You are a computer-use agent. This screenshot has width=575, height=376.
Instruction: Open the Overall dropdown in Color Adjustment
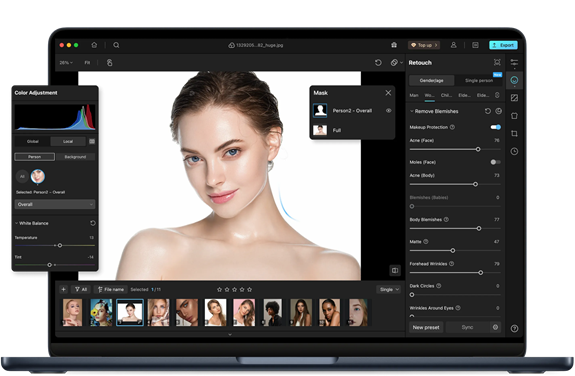[x=55, y=204]
